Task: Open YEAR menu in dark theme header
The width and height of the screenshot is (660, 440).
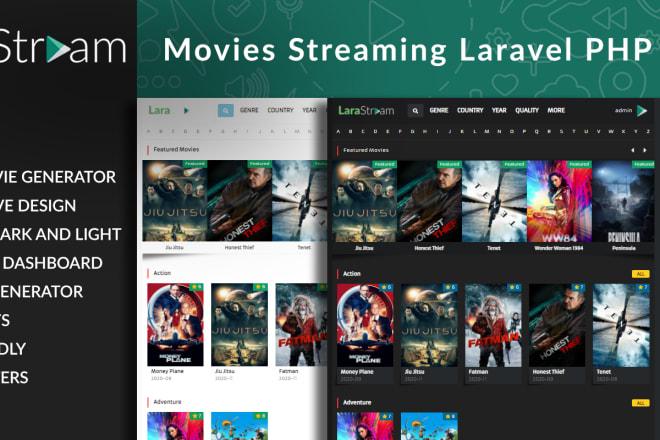Action: point(499,110)
